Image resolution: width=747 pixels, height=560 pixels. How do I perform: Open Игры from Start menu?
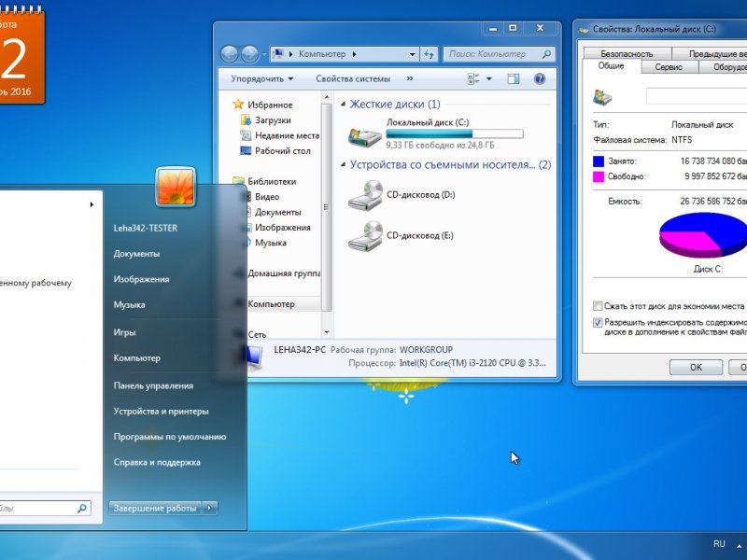(x=124, y=332)
